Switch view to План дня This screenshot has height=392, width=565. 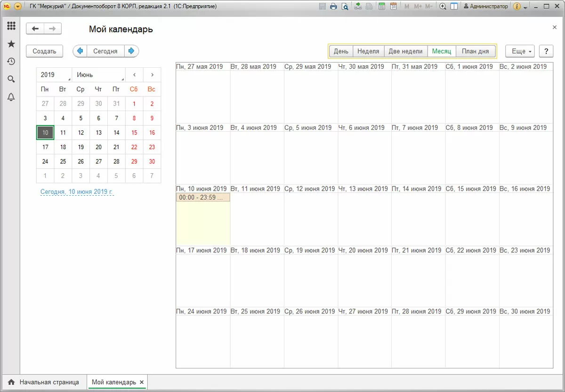(476, 51)
